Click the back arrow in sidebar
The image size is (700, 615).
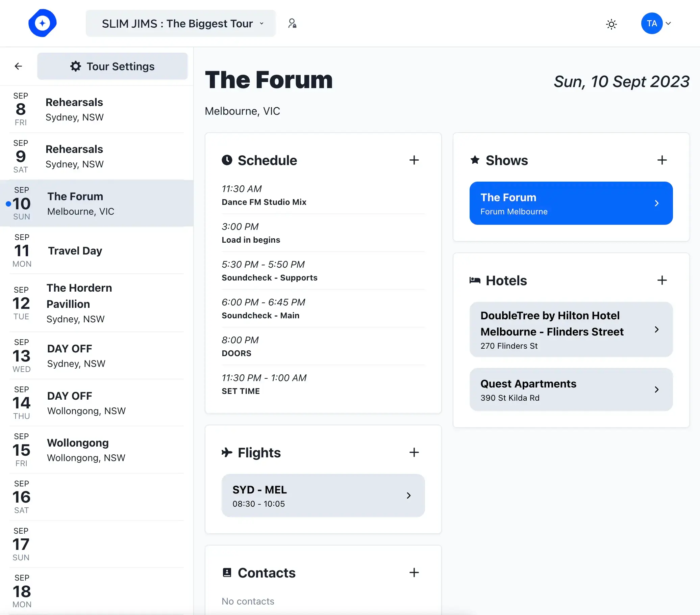(x=19, y=66)
